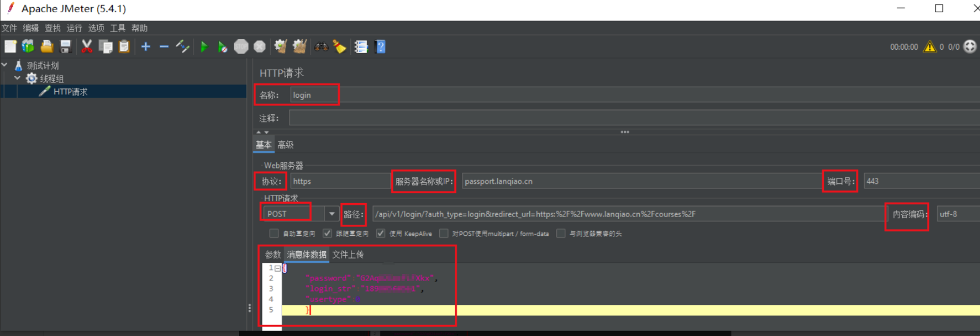Click the Shutdown test round icon

pyautogui.click(x=260, y=47)
